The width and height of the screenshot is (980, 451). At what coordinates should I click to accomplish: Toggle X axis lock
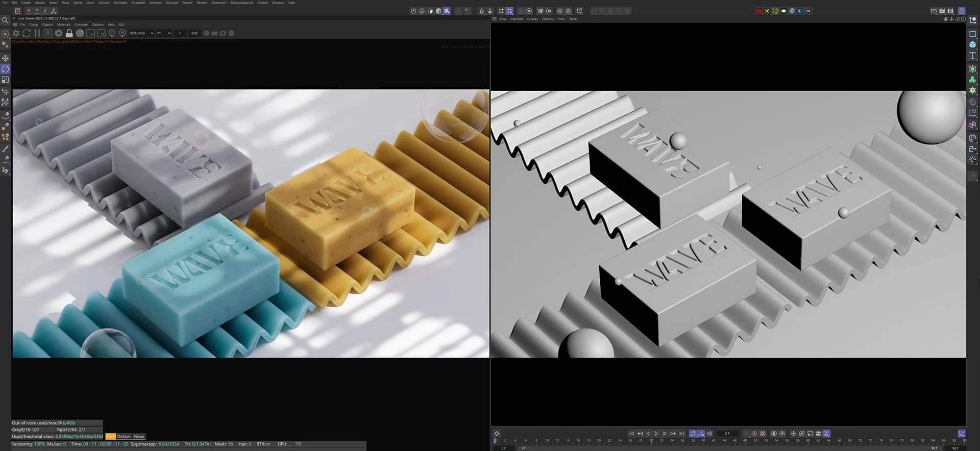[28, 11]
